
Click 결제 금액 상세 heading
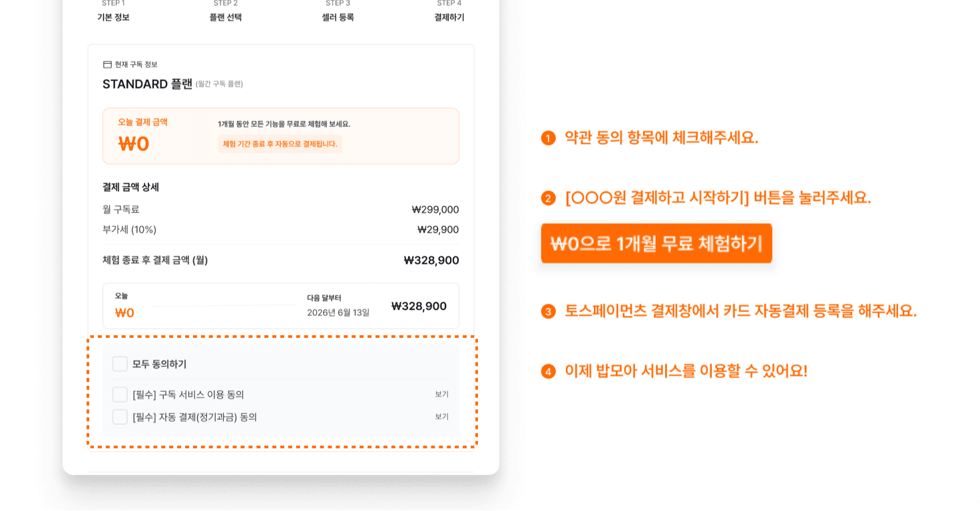coord(131,187)
